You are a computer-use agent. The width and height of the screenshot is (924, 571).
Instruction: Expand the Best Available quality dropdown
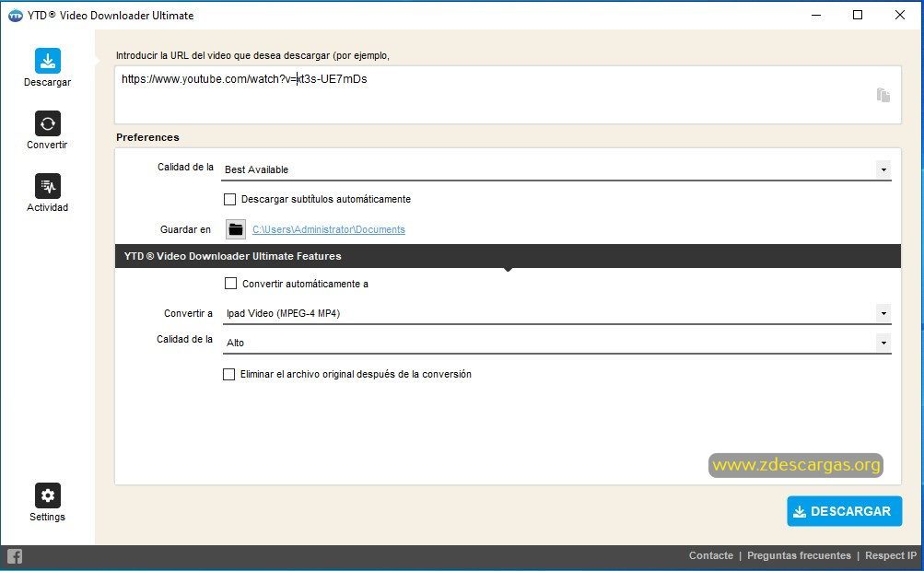point(883,169)
